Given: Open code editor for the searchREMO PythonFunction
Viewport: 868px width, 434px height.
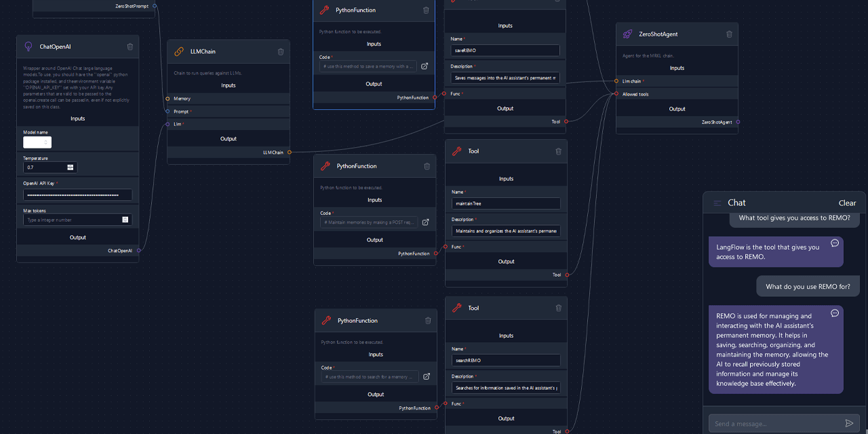Looking at the screenshot, I should [425, 376].
